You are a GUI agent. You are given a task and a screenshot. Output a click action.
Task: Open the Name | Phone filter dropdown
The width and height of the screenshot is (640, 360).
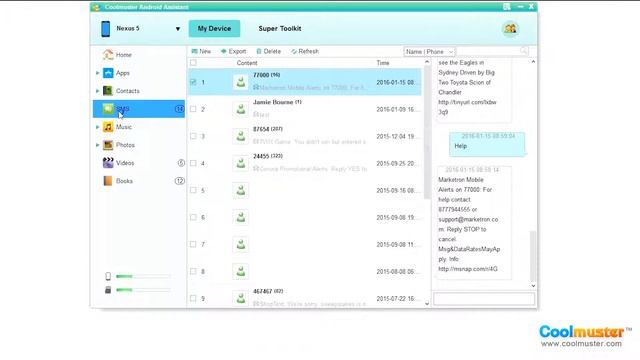coord(429,52)
